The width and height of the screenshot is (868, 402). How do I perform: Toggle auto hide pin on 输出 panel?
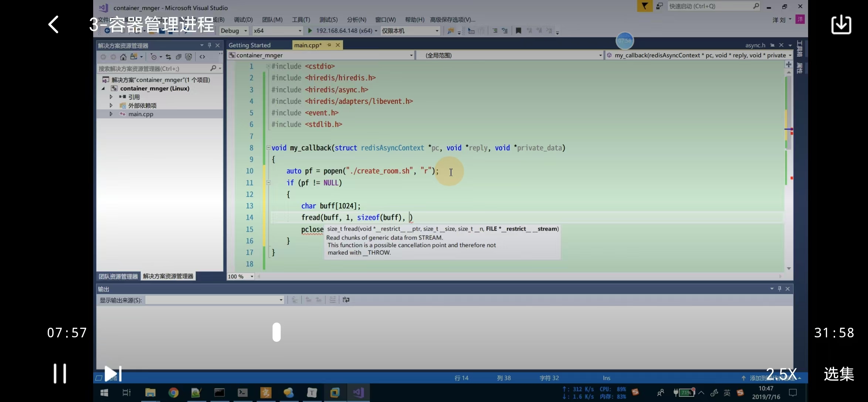pos(780,289)
